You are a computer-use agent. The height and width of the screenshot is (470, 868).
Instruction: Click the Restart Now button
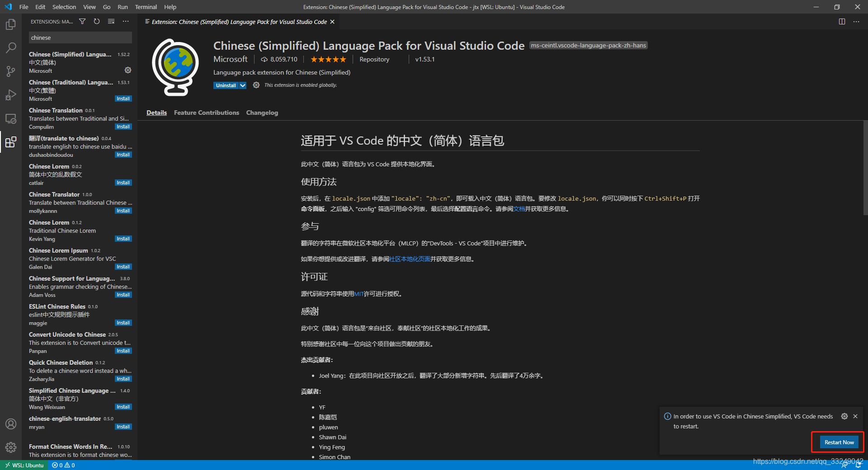839,442
